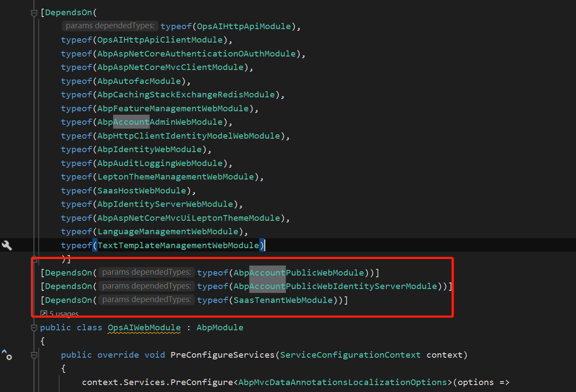The image size is (576, 392).
Task: Click the SaasTenantWebModule reference
Action: coord(283,300)
